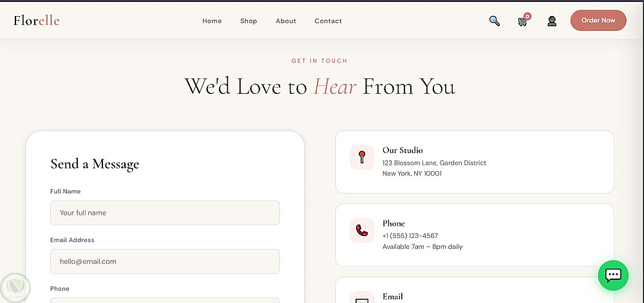The height and width of the screenshot is (303, 644).
Task: Open the search magnifier icon
Action: pyautogui.click(x=495, y=21)
